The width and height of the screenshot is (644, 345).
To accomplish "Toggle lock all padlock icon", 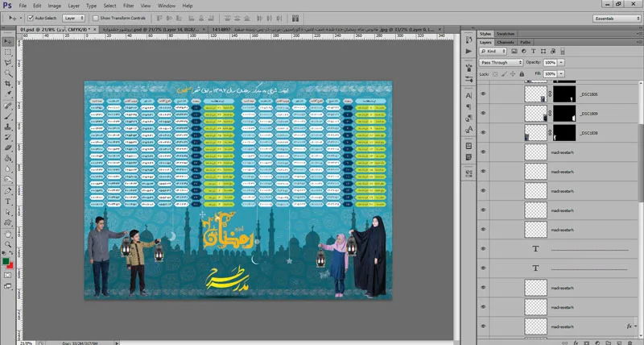I will coord(522,74).
